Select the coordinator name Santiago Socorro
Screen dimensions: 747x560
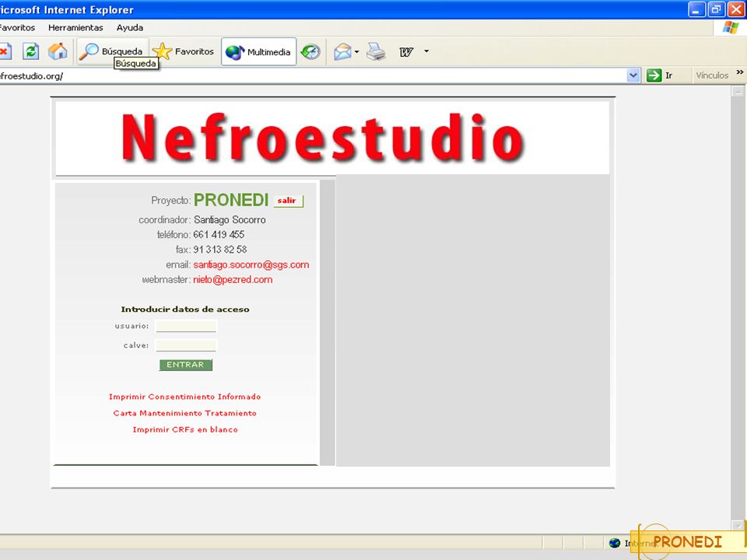click(x=230, y=220)
